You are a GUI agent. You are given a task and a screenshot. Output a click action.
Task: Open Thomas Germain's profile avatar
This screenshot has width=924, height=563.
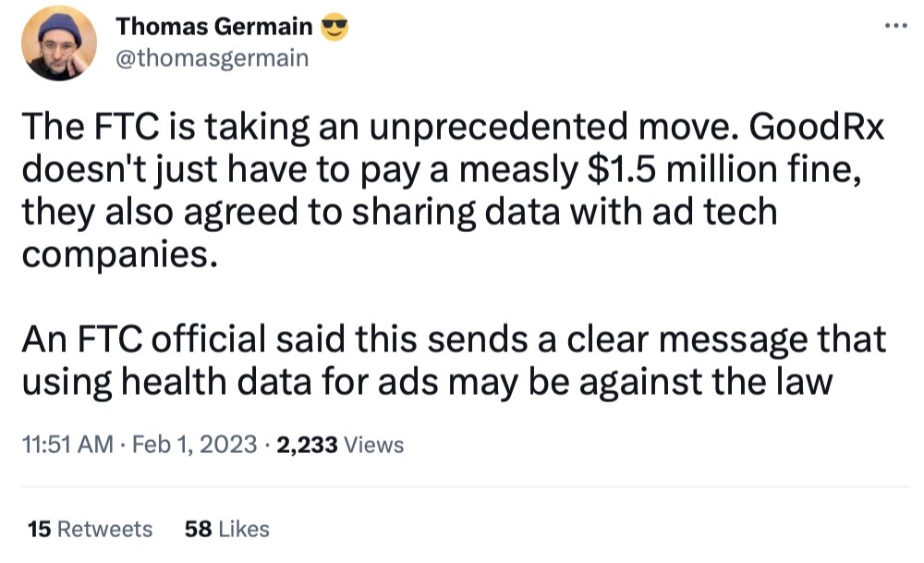58,41
